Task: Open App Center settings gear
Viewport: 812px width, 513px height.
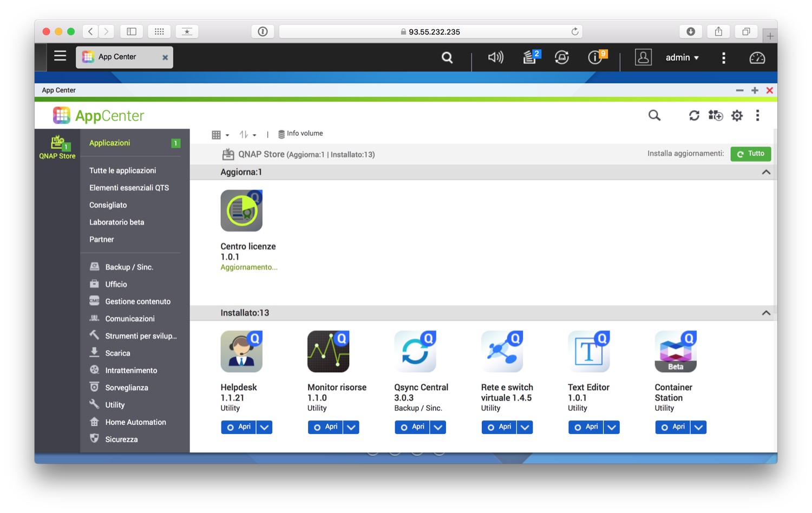Action: 737,115
